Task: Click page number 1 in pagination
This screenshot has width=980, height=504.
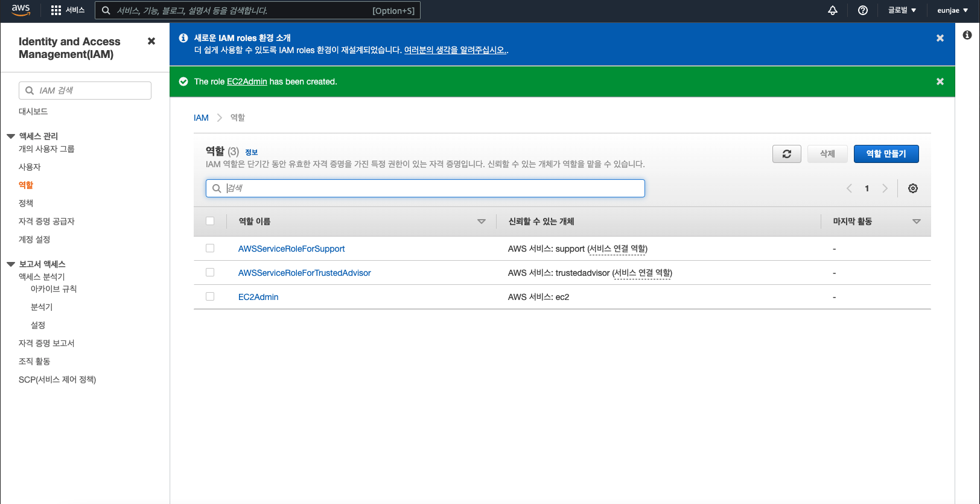Action: pyautogui.click(x=867, y=188)
